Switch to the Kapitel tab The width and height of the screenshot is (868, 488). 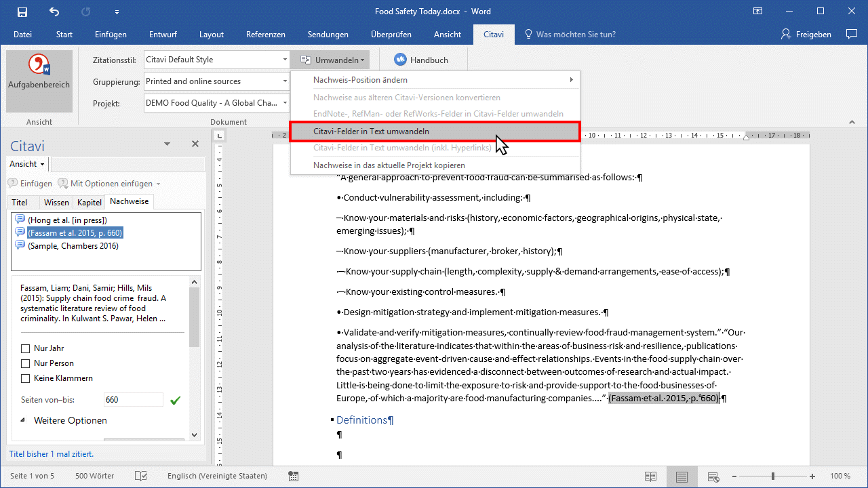coord(90,202)
